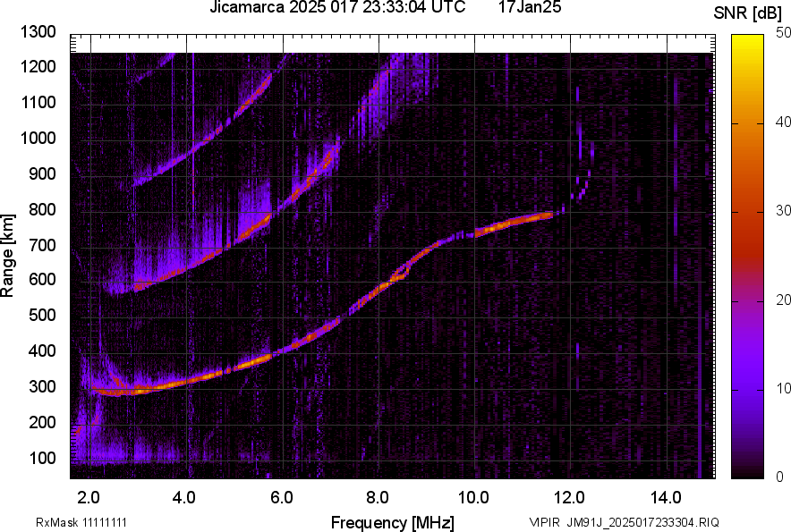The height and width of the screenshot is (532, 791).
Task: Click the range tick label '500'
Action: pos(42,315)
